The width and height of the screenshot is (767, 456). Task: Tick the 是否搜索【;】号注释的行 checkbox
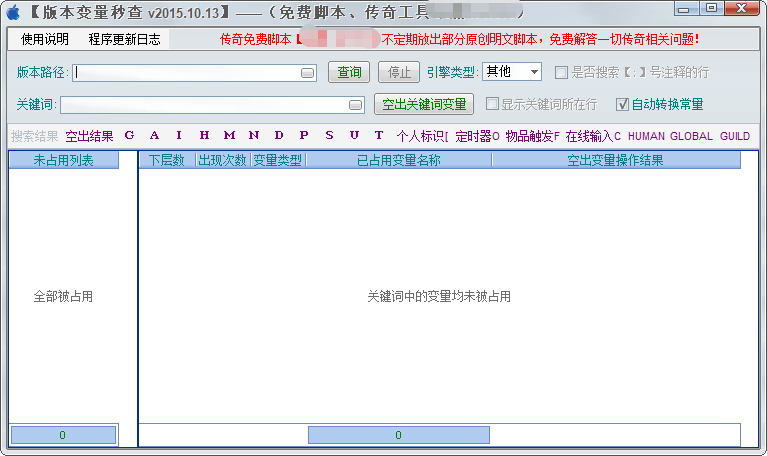tap(562, 72)
